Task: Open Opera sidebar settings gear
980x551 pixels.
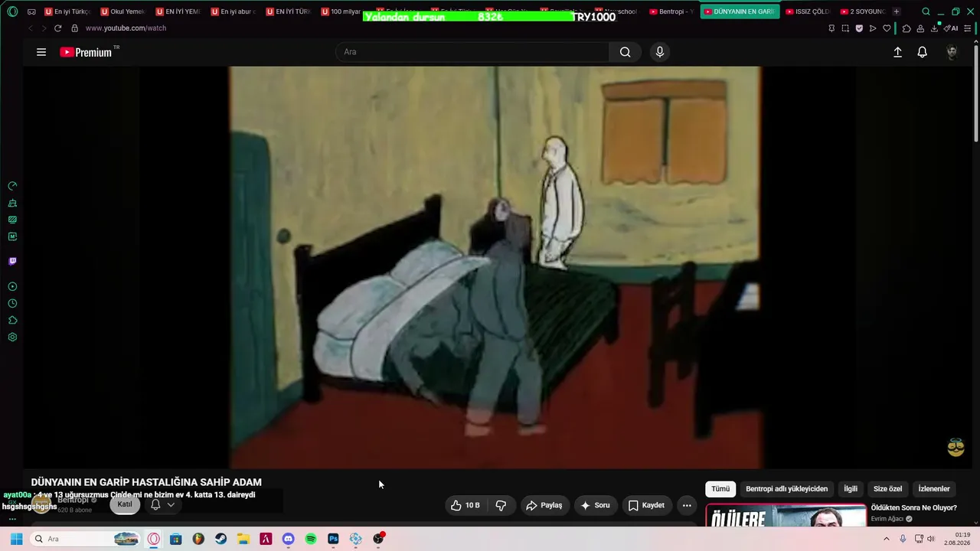Action: tap(12, 337)
